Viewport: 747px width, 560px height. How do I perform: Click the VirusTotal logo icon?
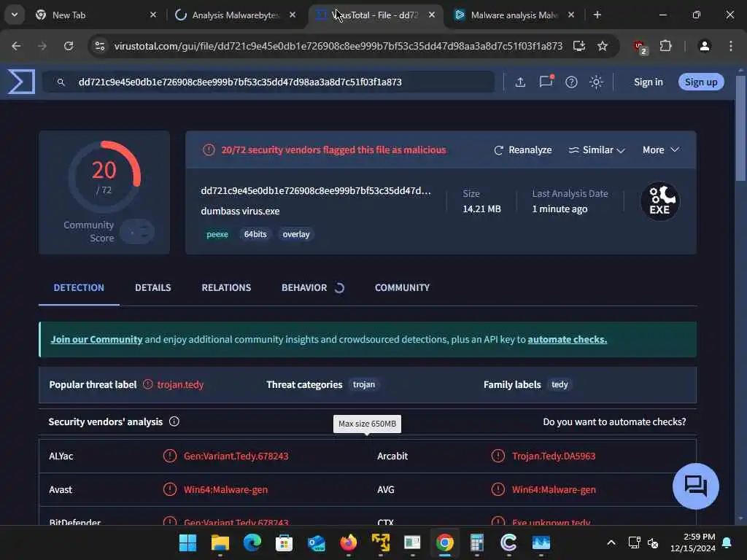click(x=21, y=82)
